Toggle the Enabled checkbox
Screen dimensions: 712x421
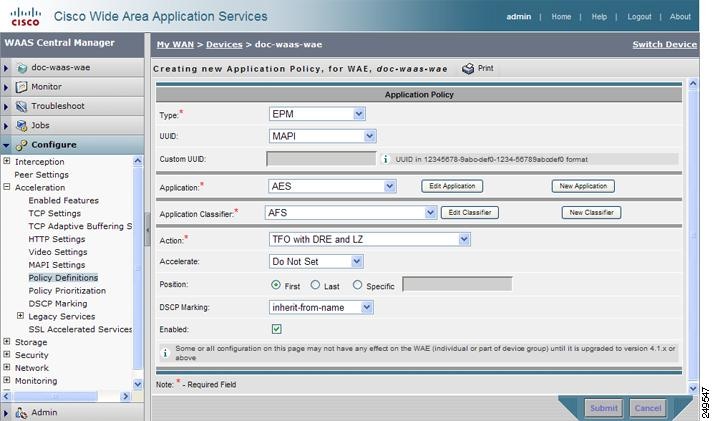[277, 329]
